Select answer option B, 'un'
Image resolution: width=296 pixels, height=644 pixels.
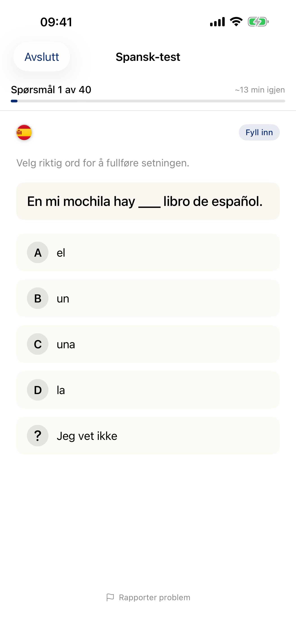148,298
